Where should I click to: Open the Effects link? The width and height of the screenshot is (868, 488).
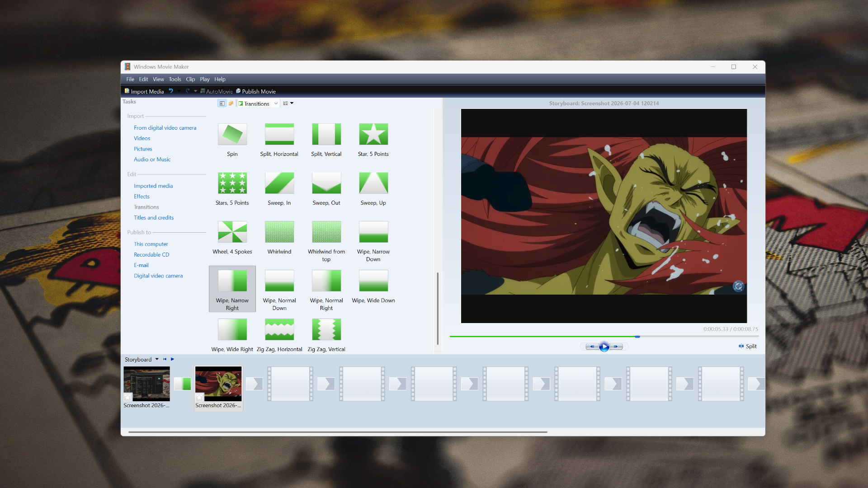point(142,197)
